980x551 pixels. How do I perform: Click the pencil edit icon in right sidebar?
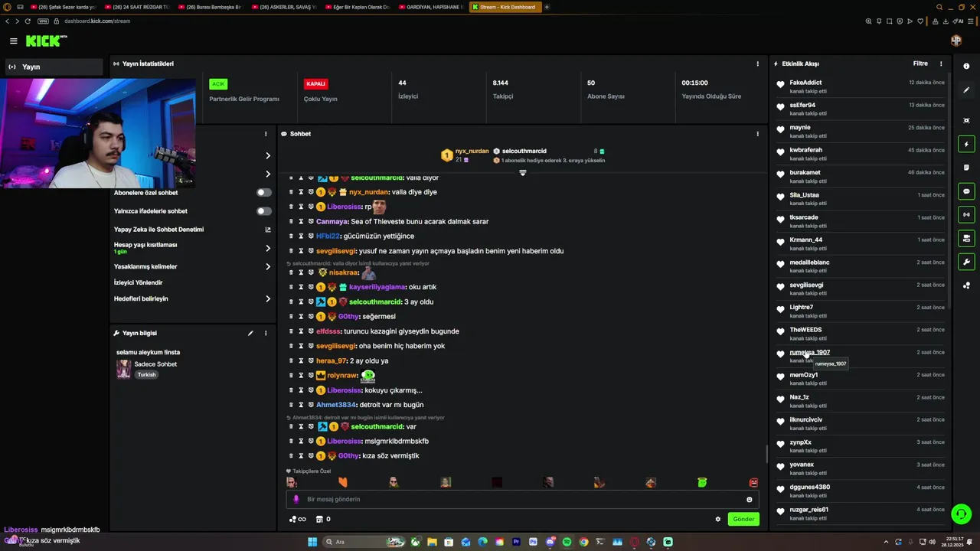[966, 90]
